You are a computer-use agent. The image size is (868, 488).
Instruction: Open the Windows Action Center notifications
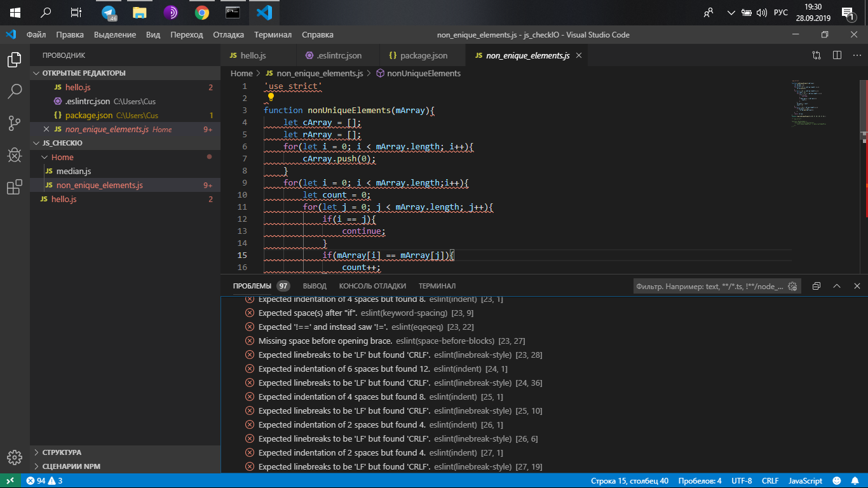point(847,13)
